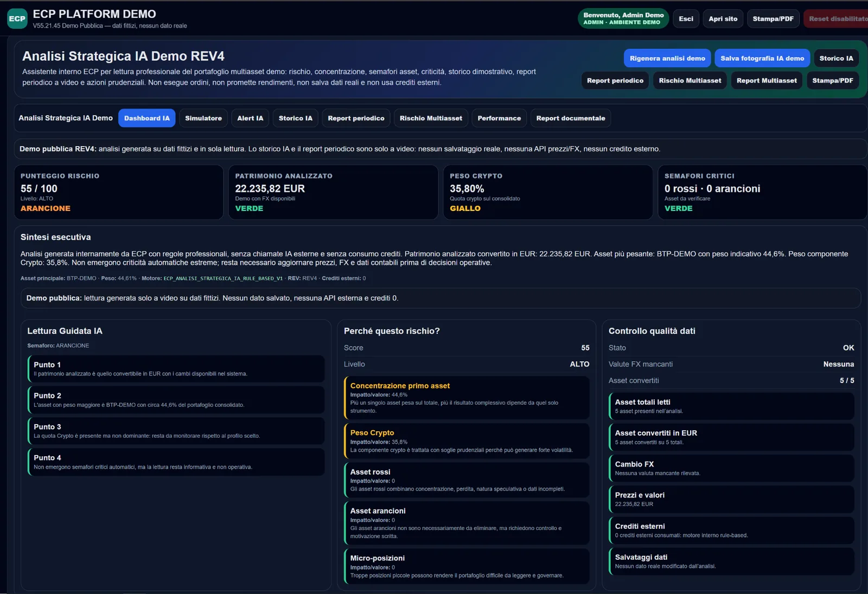Click the Perché questo rischio? heading
This screenshot has width=868, height=594.
point(392,331)
